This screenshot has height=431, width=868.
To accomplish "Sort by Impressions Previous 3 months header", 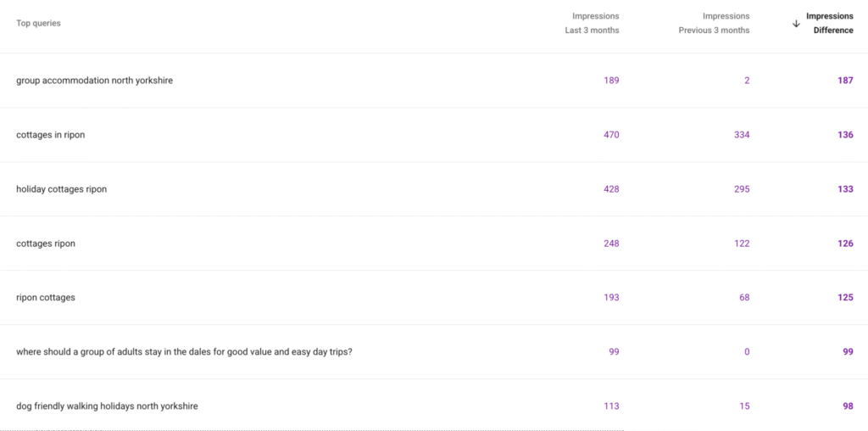I will click(x=714, y=23).
